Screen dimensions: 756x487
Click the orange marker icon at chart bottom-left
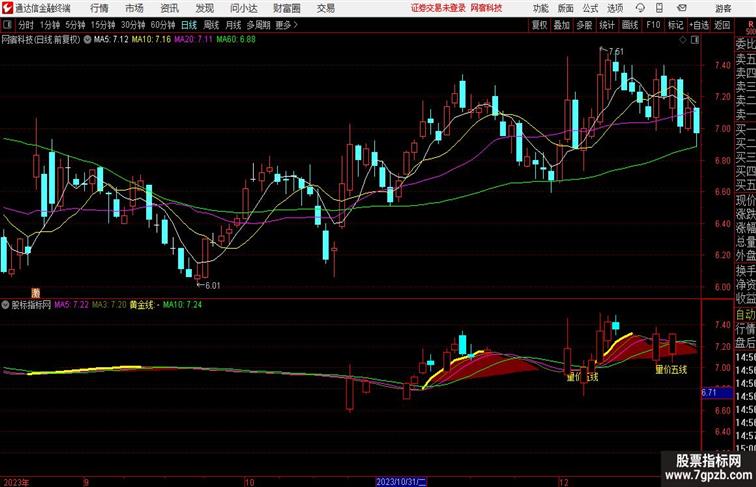pyautogui.click(x=36, y=293)
